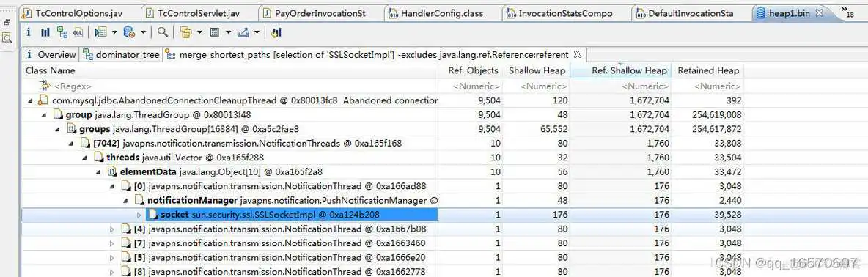Click the Run Expert System Test icon

point(129,33)
